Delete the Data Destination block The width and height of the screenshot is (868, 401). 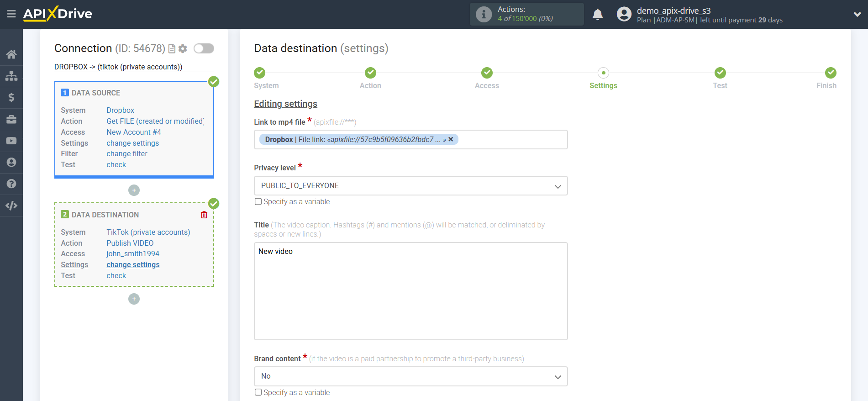[204, 215]
